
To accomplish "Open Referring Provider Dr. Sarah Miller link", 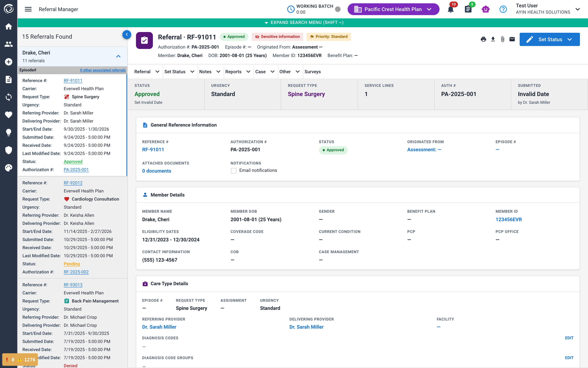I will (x=159, y=327).
